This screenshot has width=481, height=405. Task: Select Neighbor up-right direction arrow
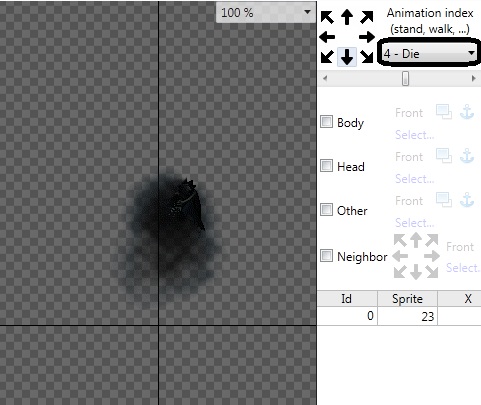point(432,240)
